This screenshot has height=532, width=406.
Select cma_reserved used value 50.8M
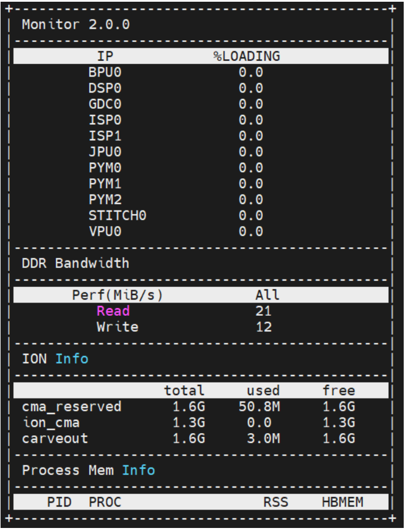[x=259, y=407]
